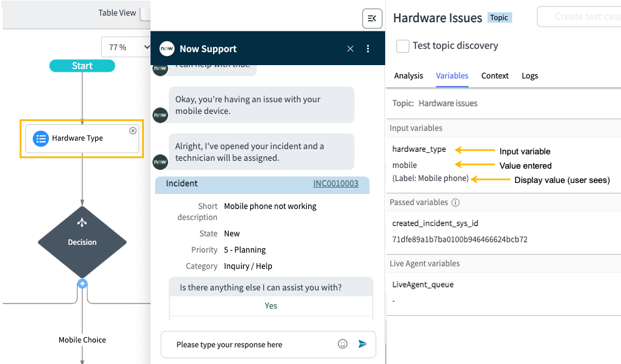Select the Decision diamond node

[82, 242]
